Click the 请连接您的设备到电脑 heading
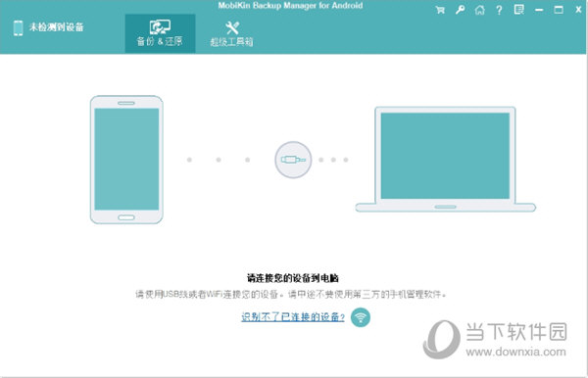The height and width of the screenshot is (378, 588). point(293,278)
